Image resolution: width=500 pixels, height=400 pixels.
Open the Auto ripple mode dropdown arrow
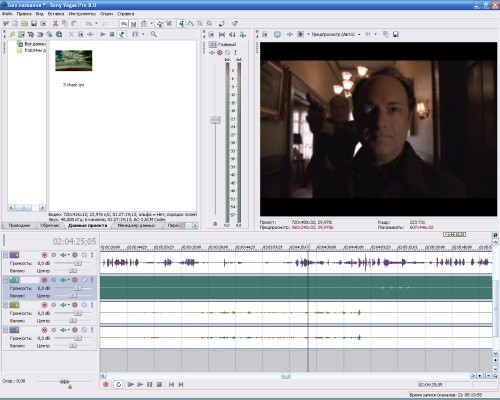click(152, 23)
